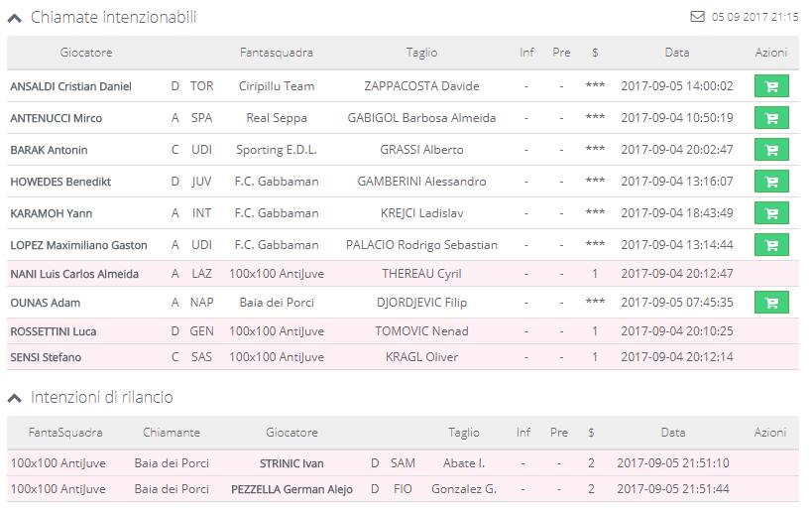The image size is (812, 511).
Task: Select player STRINIC Ivan in rilancio table
Action: 291,463
